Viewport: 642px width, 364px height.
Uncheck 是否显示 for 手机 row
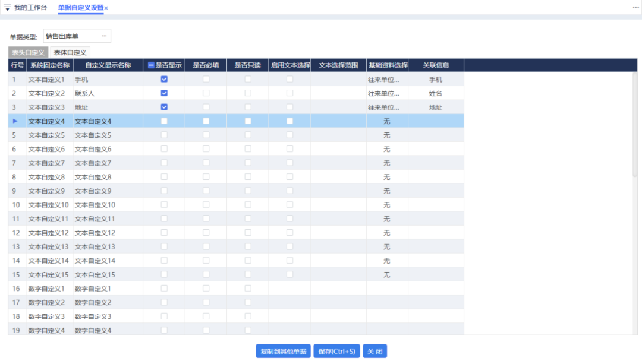pos(164,79)
